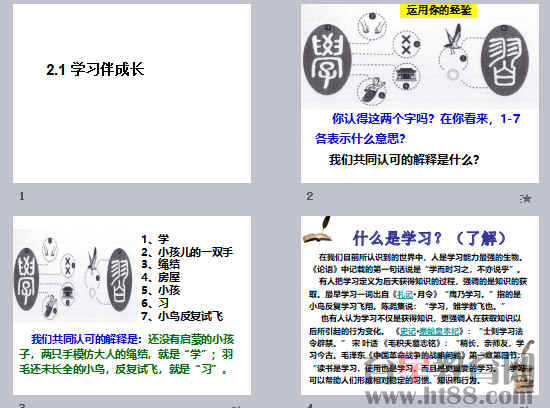Click the house circle icon on slide 2
550x408 pixels.
407,76
